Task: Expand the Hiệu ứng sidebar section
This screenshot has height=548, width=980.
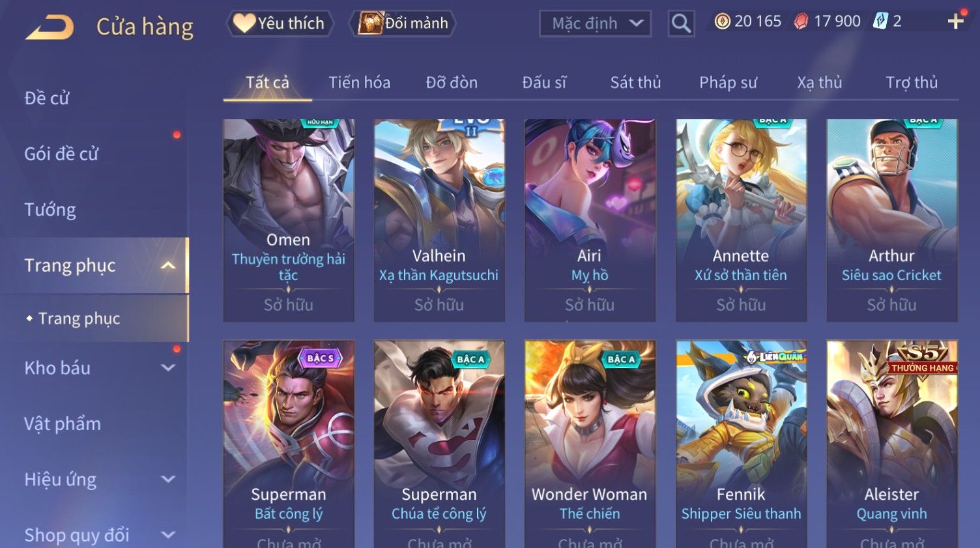Action: pyautogui.click(x=168, y=479)
